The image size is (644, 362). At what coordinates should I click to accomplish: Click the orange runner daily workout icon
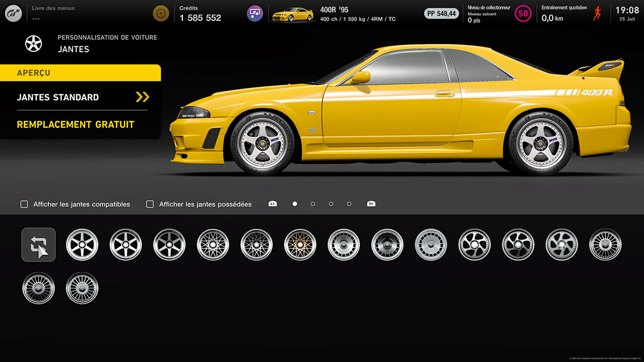tap(597, 14)
